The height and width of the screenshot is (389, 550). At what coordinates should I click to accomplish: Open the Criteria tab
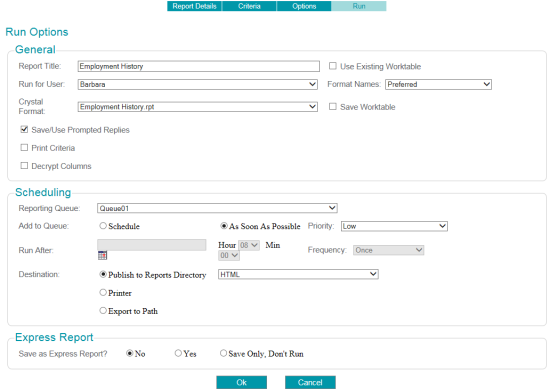pyautogui.click(x=249, y=6)
